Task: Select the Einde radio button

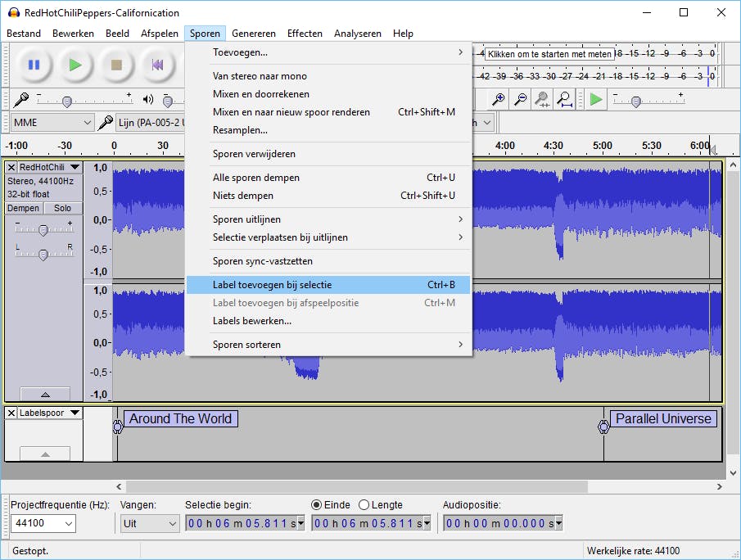Action: coord(317,505)
